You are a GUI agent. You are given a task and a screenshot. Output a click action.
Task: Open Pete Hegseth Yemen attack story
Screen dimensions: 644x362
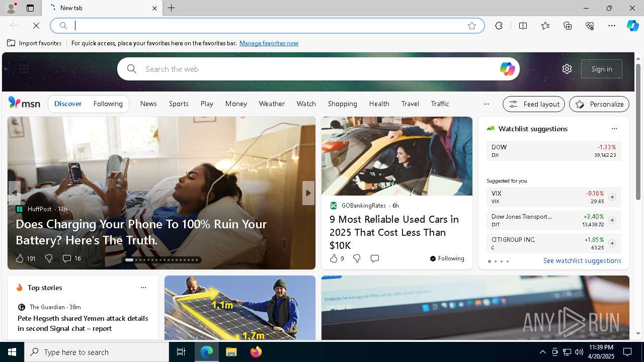83,323
